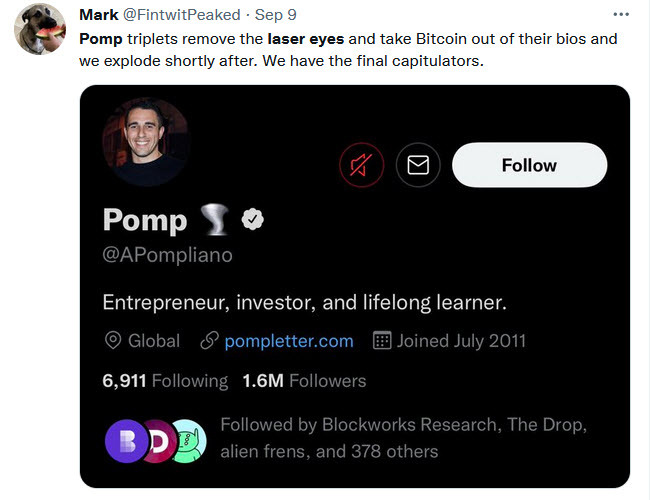This screenshot has width=650, height=500.
Task: Click the green alien frens avatar
Action: (x=187, y=438)
